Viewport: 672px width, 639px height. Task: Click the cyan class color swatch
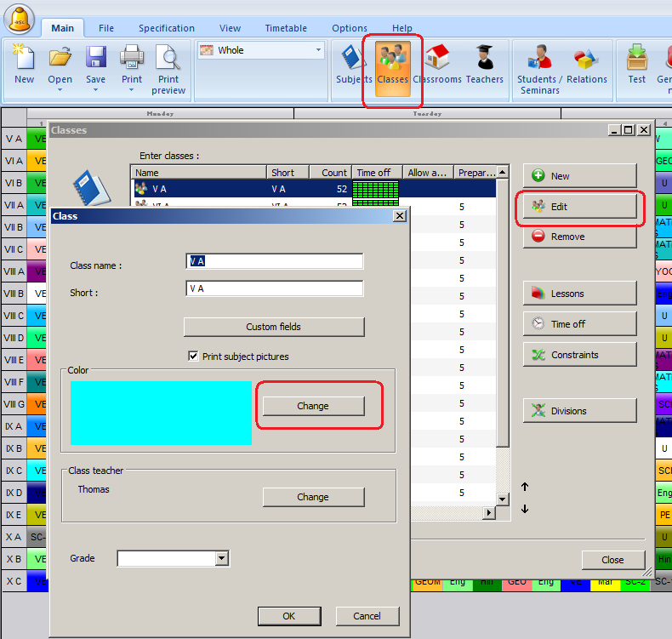161,413
